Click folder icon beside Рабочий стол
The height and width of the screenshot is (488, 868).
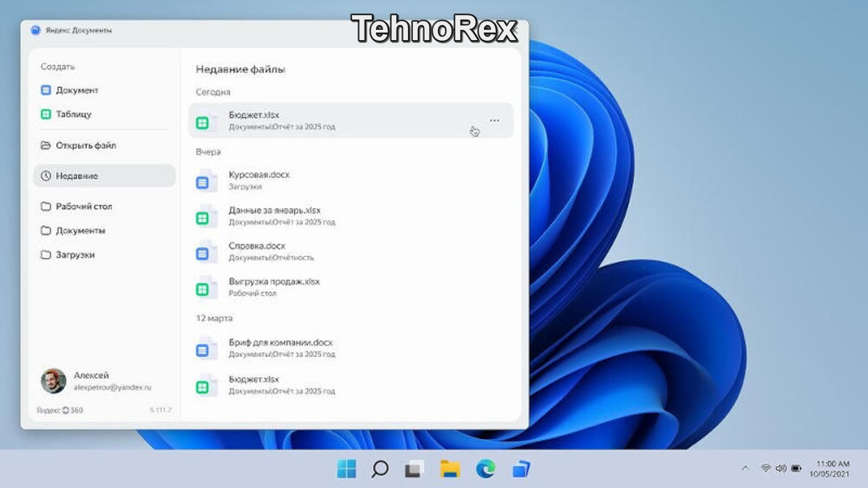coord(46,206)
